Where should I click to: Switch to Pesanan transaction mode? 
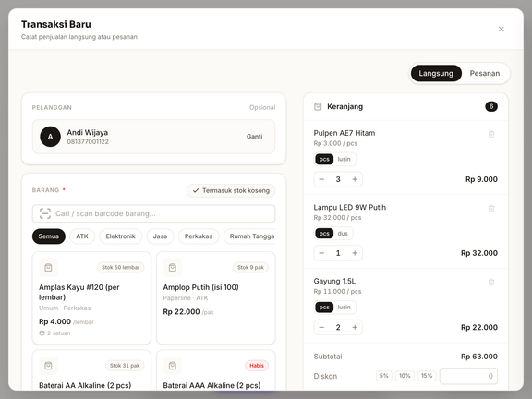(x=485, y=73)
